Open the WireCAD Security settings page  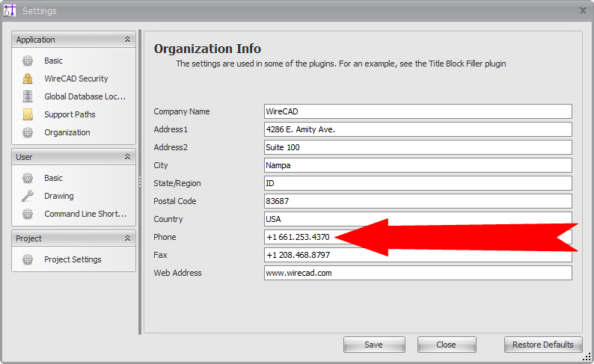(x=76, y=78)
